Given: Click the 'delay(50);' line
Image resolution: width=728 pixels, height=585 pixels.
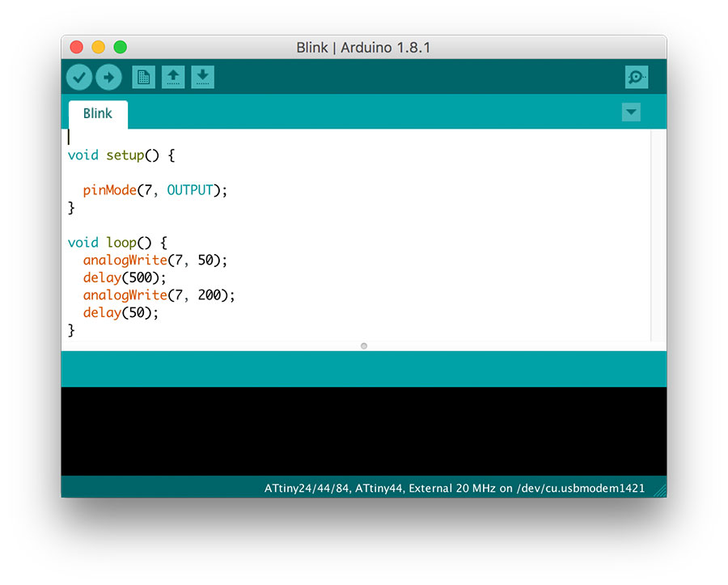Looking at the screenshot, I should coord(121,312).
